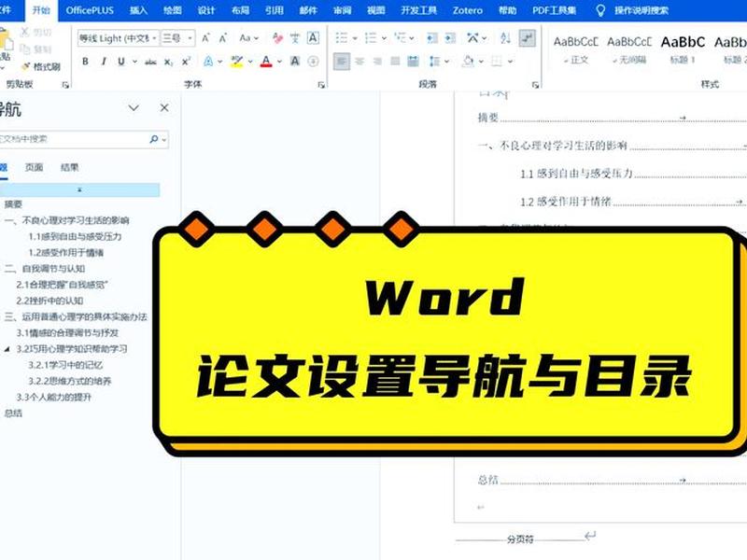Go to 1.2感受作用于情绪 in navigation
The image size is (747, 560).
[65, 253]
